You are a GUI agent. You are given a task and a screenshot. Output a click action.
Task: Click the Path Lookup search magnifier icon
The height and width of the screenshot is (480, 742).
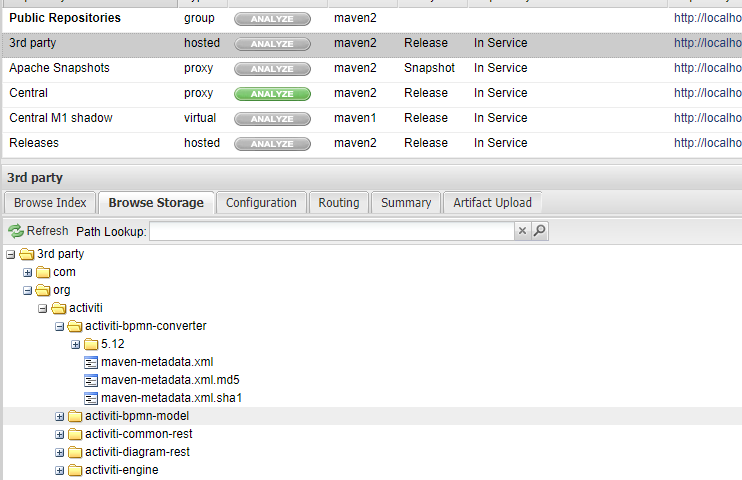pos(540,231)
